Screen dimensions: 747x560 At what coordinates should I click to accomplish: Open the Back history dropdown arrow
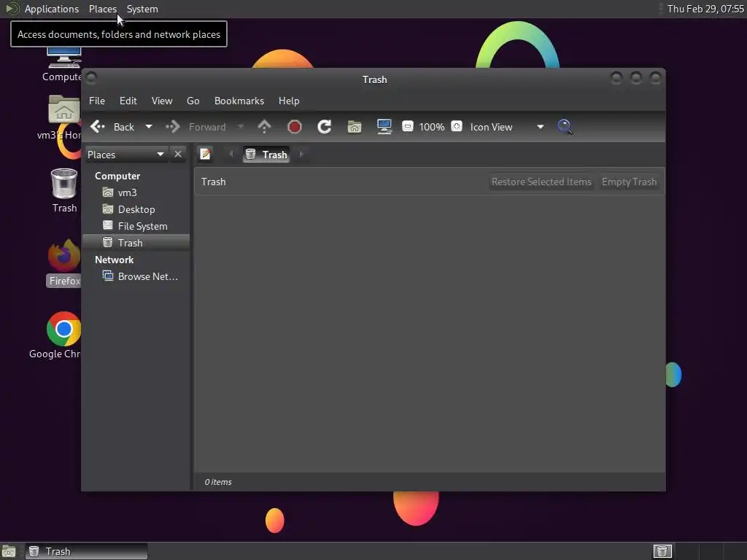click(x=149, y=127)
